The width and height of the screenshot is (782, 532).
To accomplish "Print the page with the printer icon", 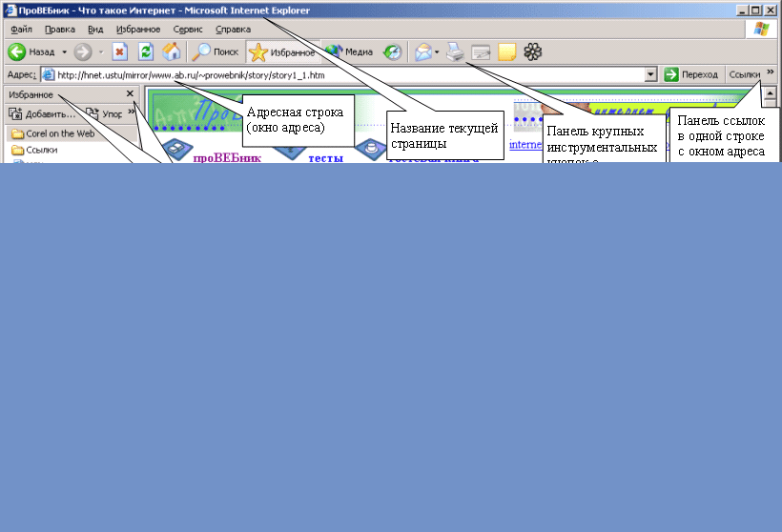I will click(x=455, y=51).
